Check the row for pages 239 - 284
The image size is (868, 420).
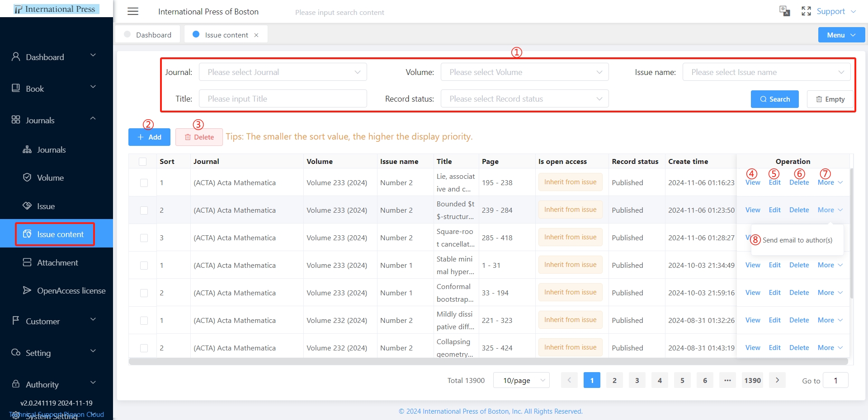pyautogui.click(x=144, y=210)
